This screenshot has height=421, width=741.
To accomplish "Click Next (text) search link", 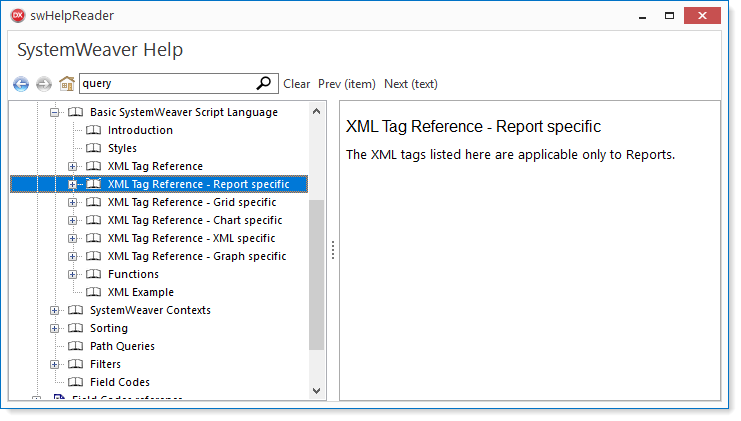I will point(411,84).
